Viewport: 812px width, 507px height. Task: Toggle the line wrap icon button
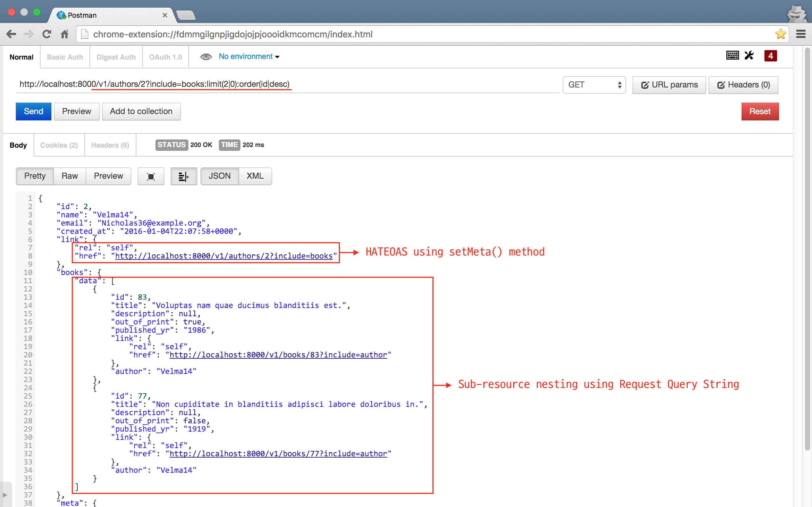184,176
